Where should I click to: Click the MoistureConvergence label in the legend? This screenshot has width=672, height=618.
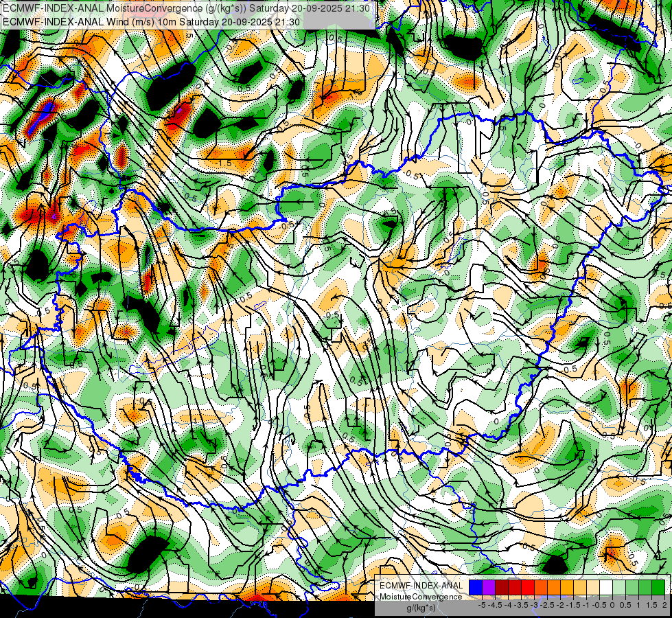click(421, 597)
